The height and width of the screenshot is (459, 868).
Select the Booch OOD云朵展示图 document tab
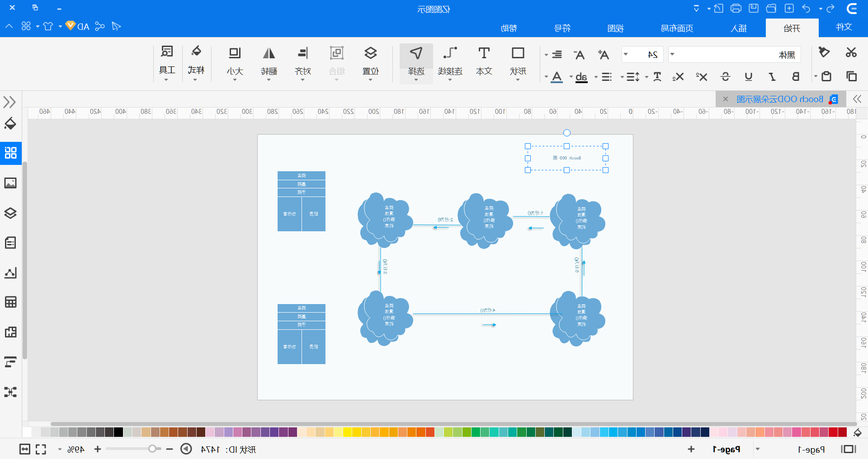(780, 99)
